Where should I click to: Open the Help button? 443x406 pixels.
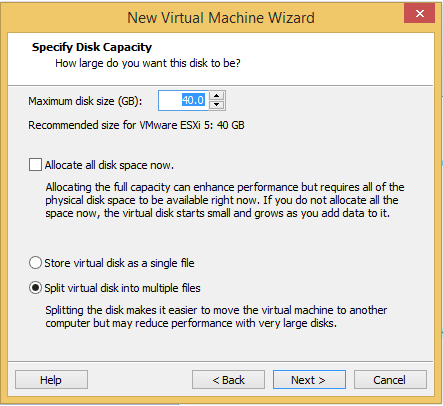(x=51, y=380)
